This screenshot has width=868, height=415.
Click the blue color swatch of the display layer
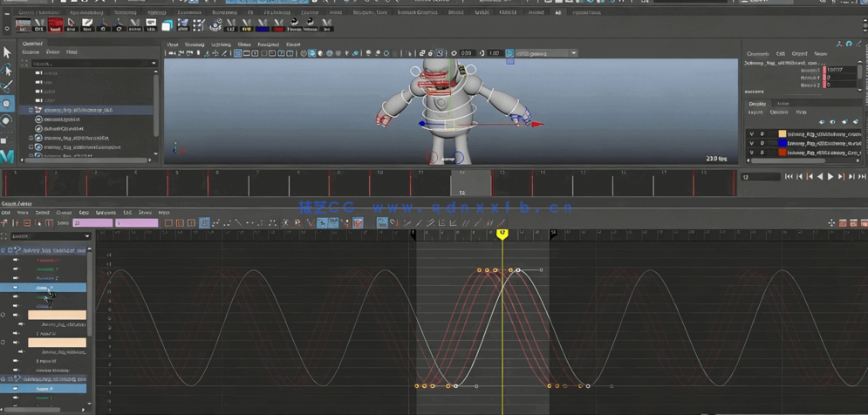point(783,143)
